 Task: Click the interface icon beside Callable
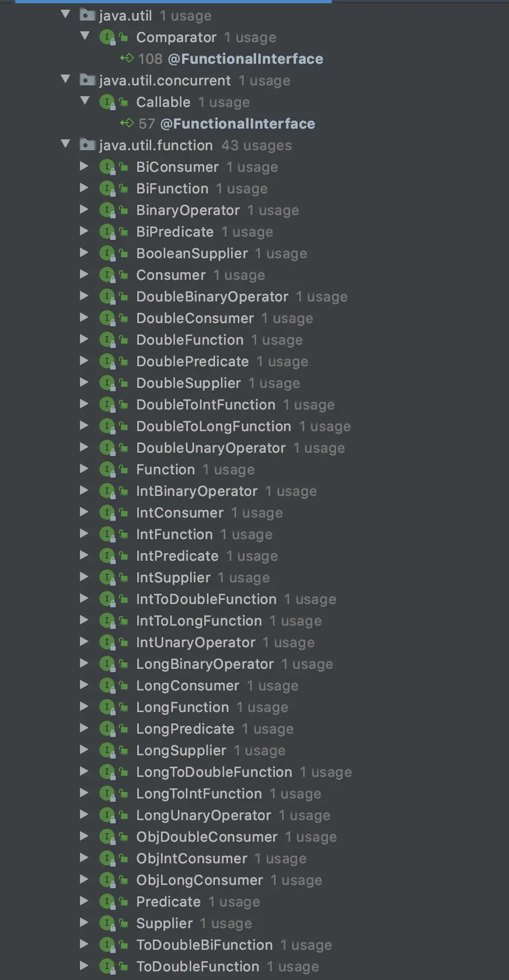108,102
